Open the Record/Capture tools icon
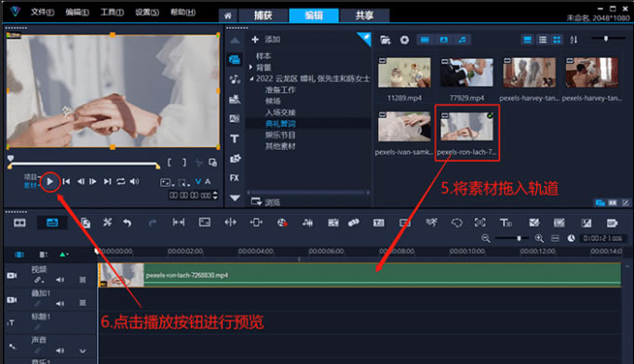634x364 pixels. point(282,222)
